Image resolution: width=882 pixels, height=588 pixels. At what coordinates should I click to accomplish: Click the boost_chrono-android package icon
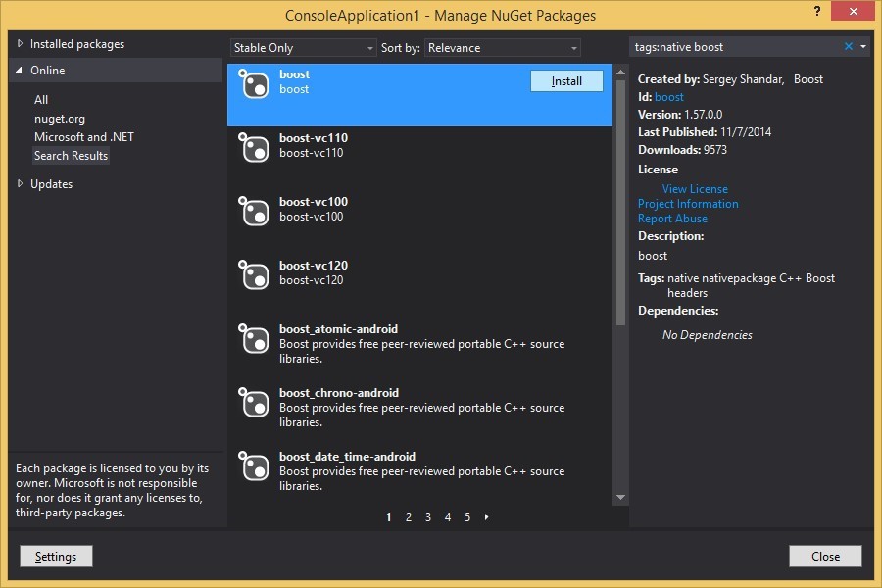pyautogui.click(x=253, y=402)
